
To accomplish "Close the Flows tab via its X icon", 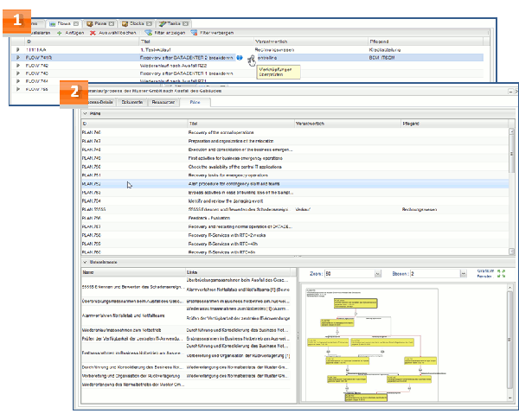I will [x=76, y=24].
